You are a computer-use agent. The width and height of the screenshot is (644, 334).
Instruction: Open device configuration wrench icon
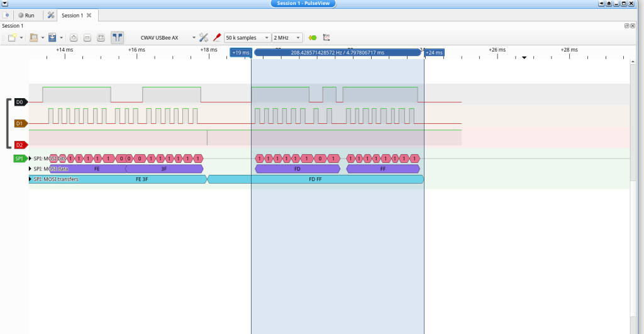point(203,38)
